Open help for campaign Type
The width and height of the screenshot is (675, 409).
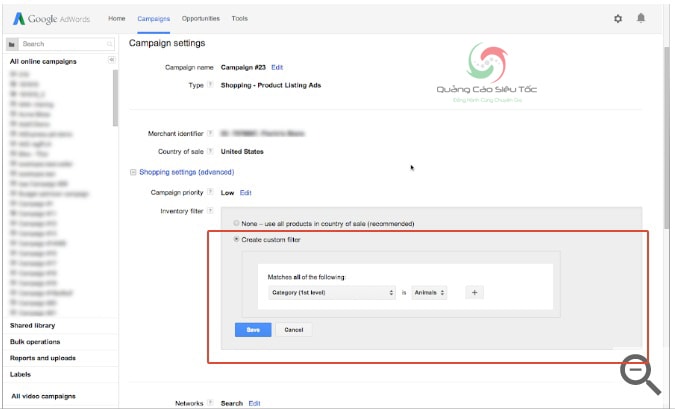[210, 84]
